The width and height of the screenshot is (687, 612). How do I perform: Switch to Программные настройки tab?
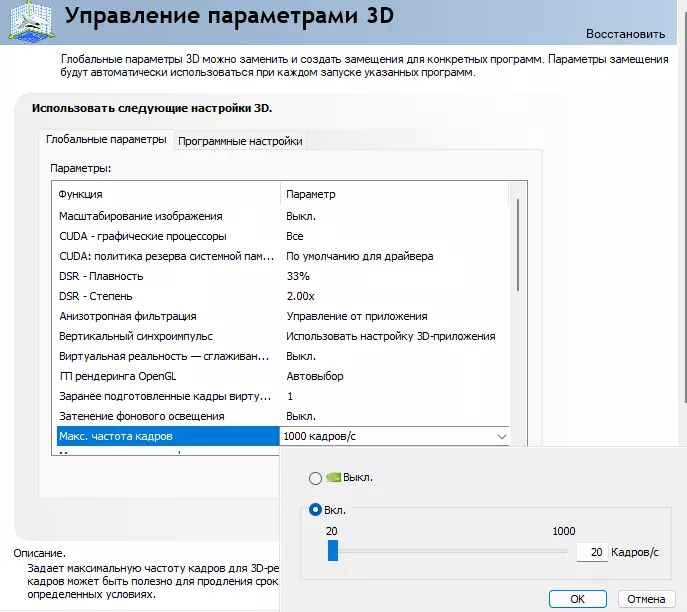(x=240, y=141)
